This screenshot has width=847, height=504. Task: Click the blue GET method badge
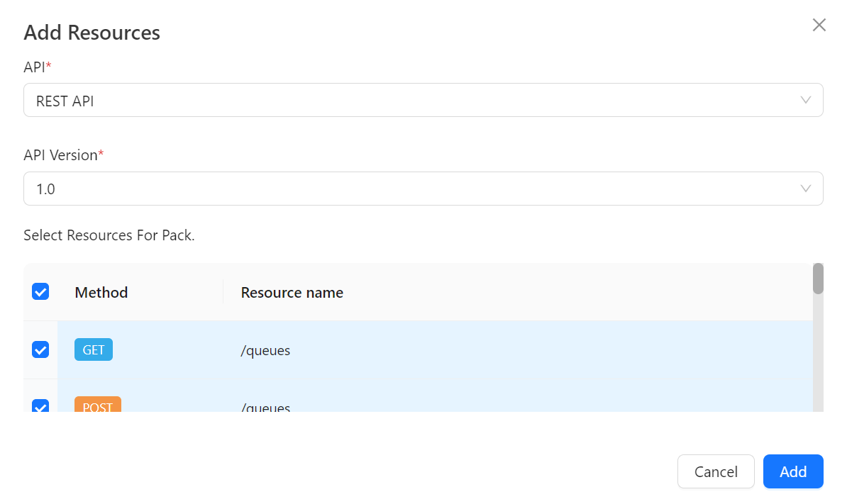93,350
